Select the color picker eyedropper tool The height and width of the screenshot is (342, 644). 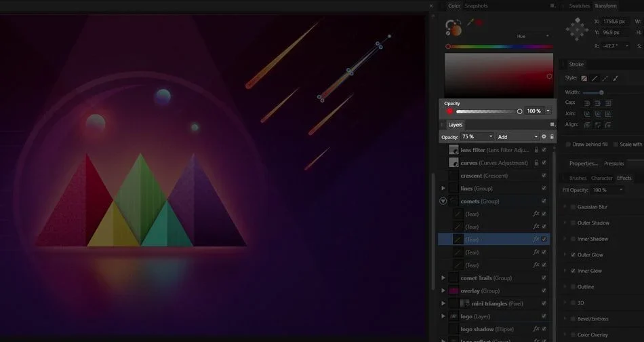point(470,22)
